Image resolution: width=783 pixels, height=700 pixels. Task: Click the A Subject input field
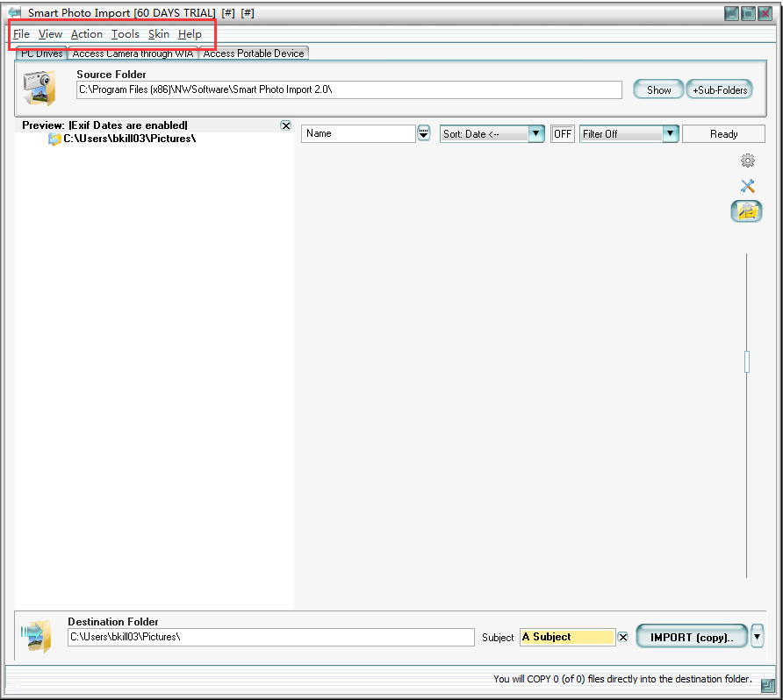click(567, 637)
